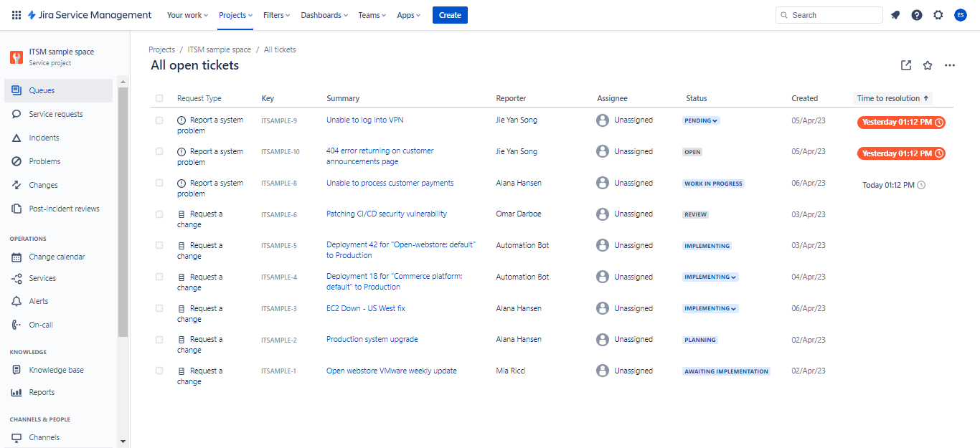This screenshot has height=448, width=980.
Task: Open the EC2 Down - US West fix ticket
Action: [366, 308]
